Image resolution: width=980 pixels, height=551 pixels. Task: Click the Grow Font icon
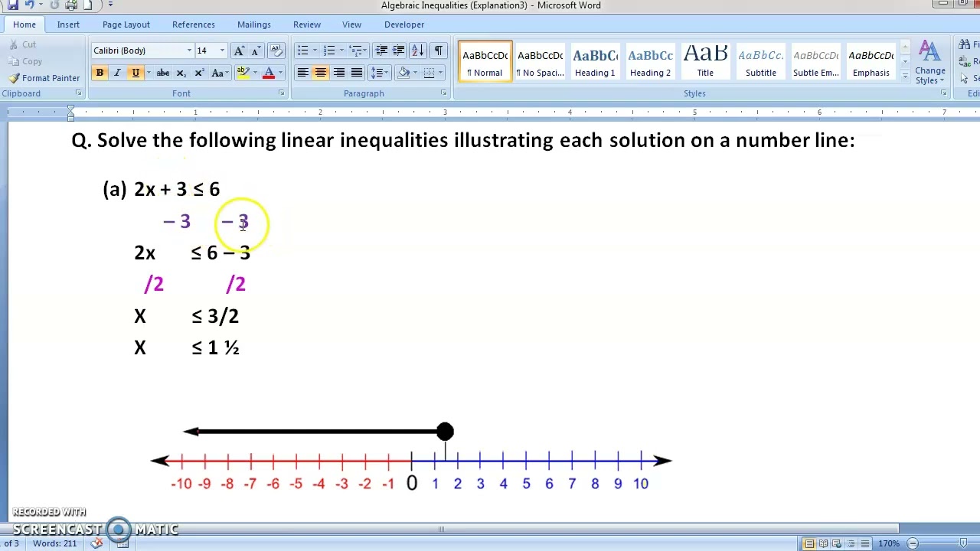239,51
